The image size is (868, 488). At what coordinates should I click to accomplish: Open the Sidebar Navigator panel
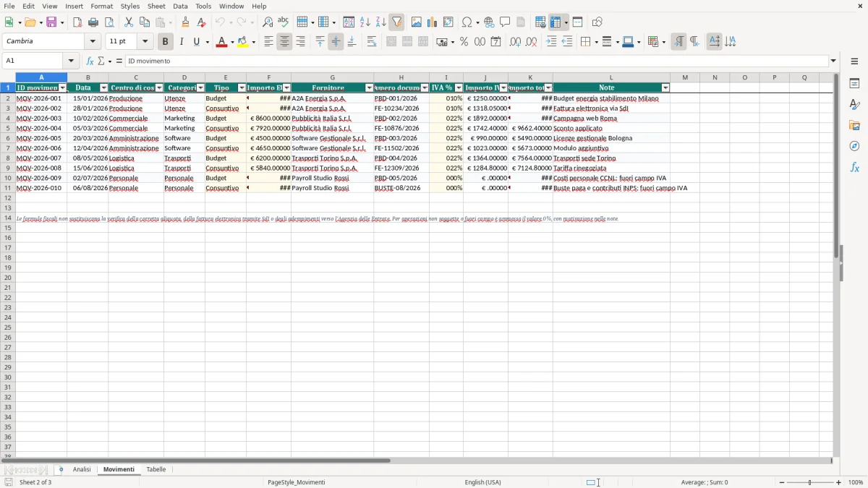coord(854,147)
